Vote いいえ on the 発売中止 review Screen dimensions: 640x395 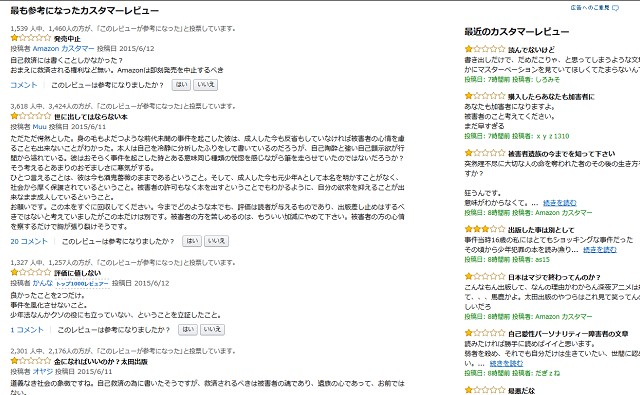click(x=205, y=85)
